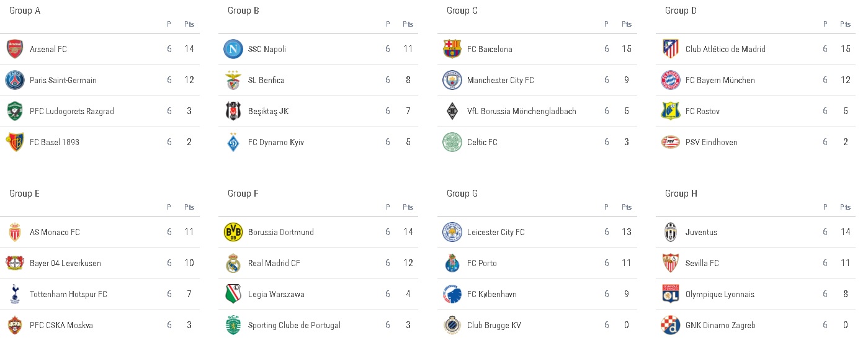Select the Sevilla FC team name

pyautogui.click(x=702, y=263)
